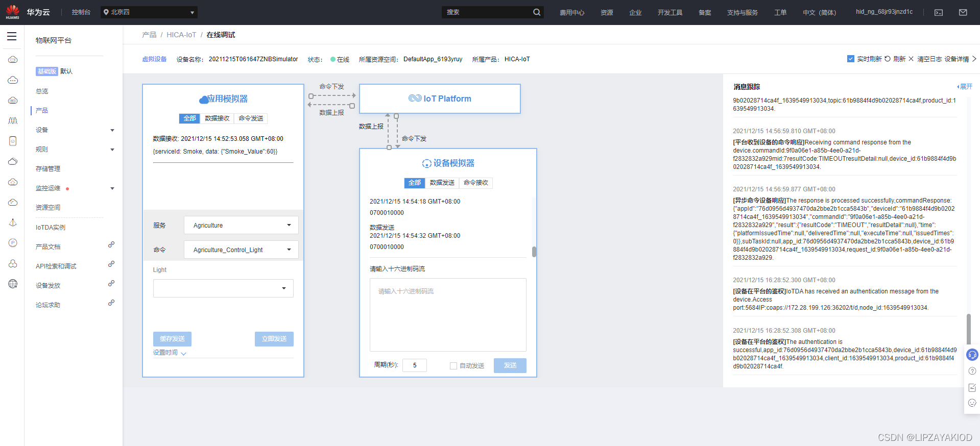Click the device simulator log scrollbar

pyautogui.click(x=534, y=252)
